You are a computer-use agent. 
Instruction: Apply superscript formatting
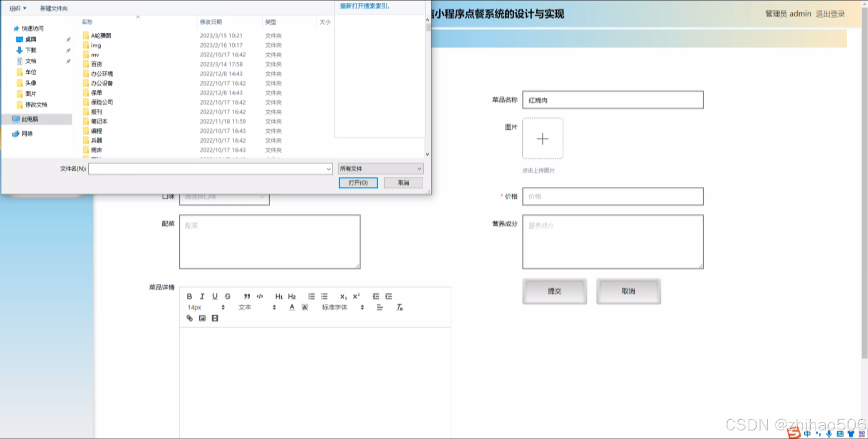tap(356, 296)
